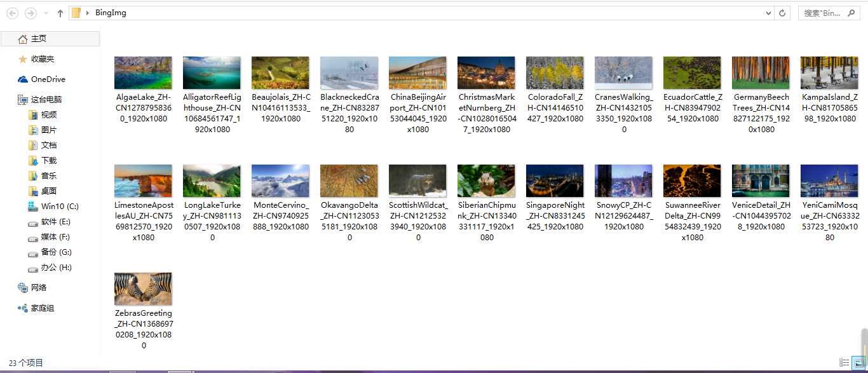Select OkavangoDelta image thumbnail
This screenshot has width=868, height=373.
coord(349,181)
